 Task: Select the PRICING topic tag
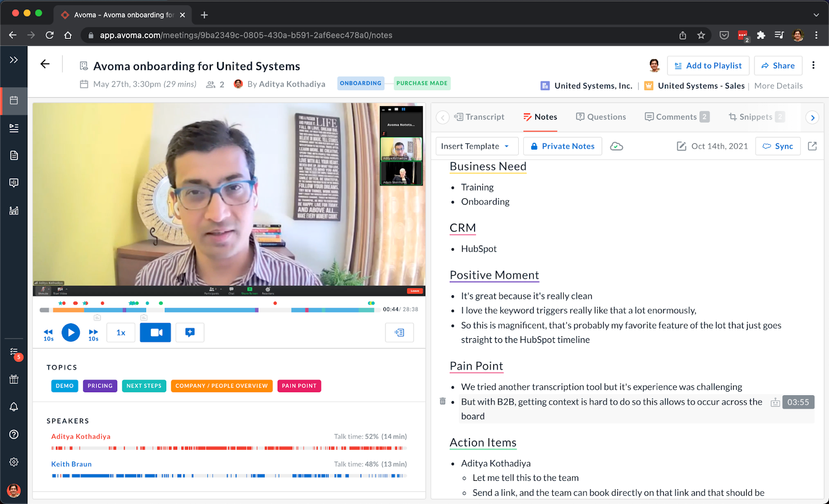100,386
